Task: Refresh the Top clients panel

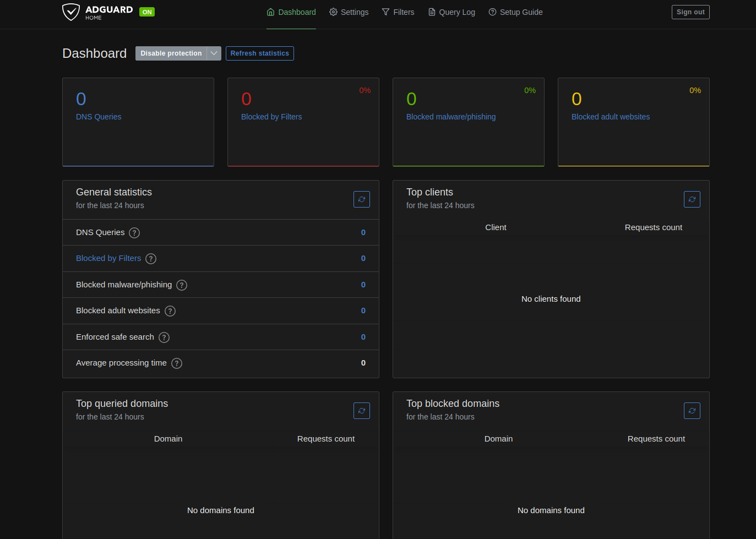Action: click(x=692, y=199)
